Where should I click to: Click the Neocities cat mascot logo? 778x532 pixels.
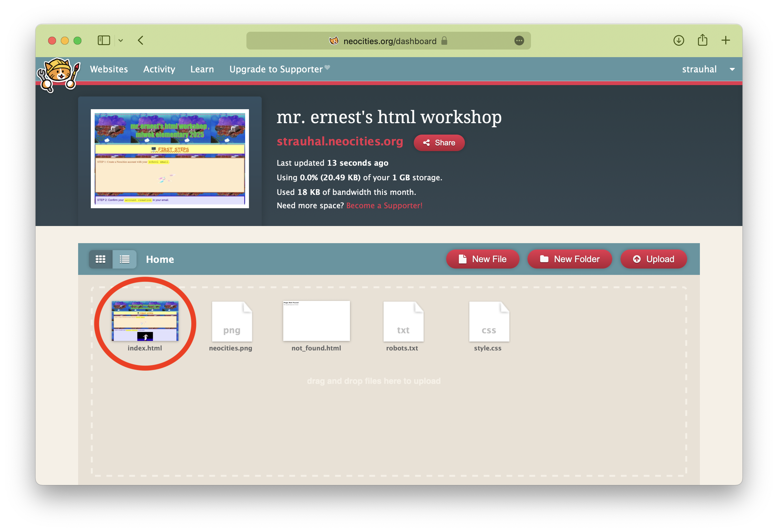59,74
